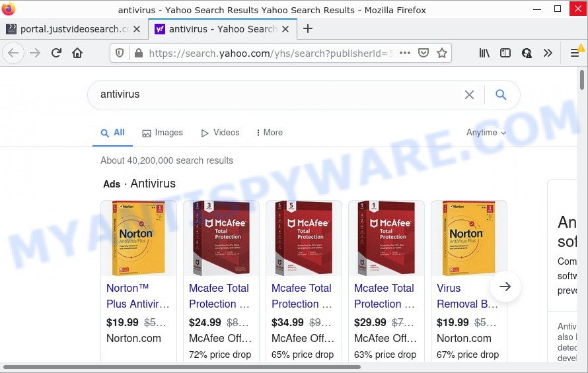Save page to Pocket

[423, 53]
